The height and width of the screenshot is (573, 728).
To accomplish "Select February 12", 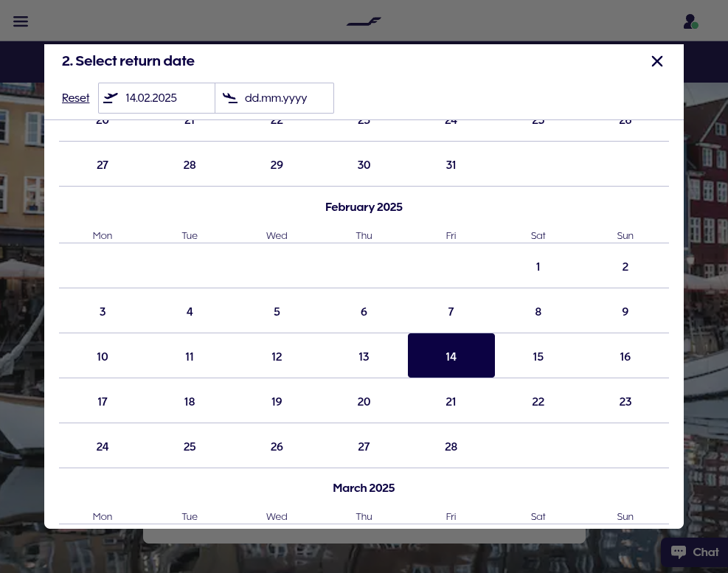I will click(x=277, y=357).
